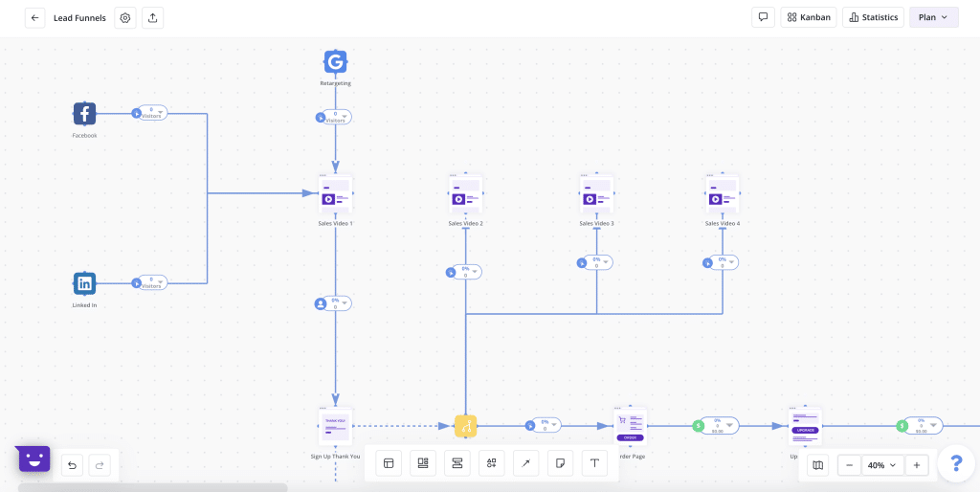The width and height of the screenshot is (980, 492).
Task: Select the Google Retargeting source node
Action: [335, 61]
